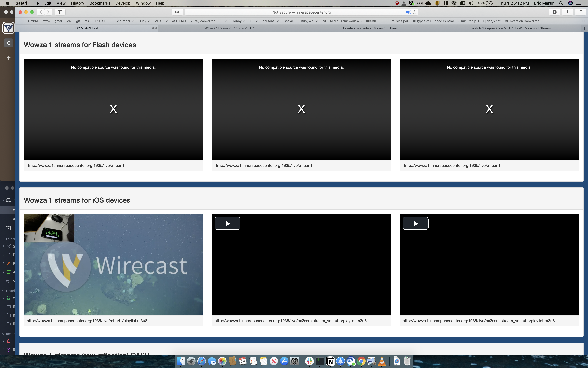
Task: Open the History menu
Action: pyautogui.click(x=78, y=3)
